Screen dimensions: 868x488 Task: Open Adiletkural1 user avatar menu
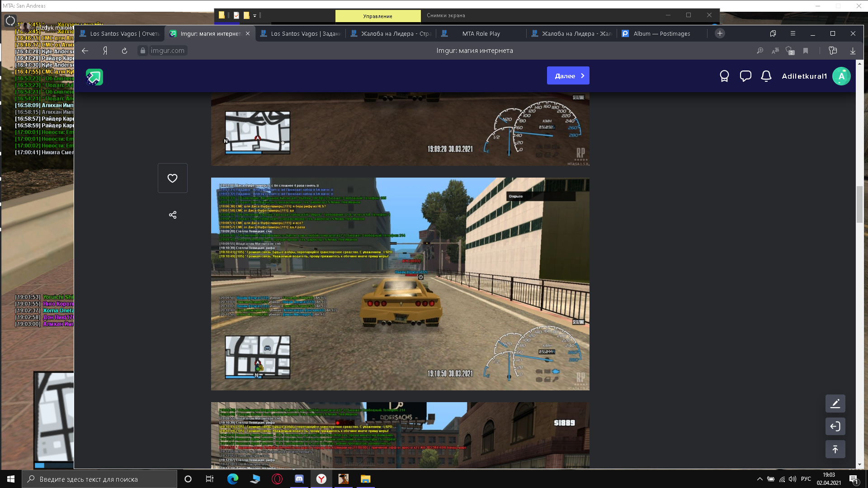point(841,76)
